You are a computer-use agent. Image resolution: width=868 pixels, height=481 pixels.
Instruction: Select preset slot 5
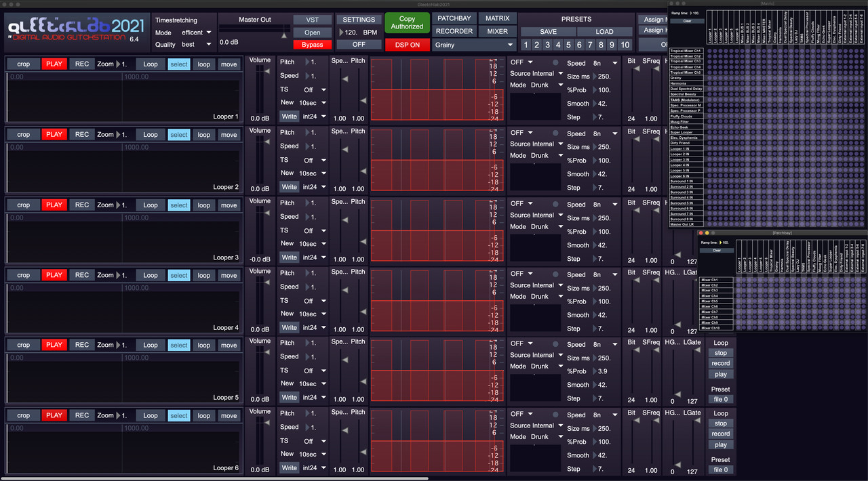coord(568,45)
